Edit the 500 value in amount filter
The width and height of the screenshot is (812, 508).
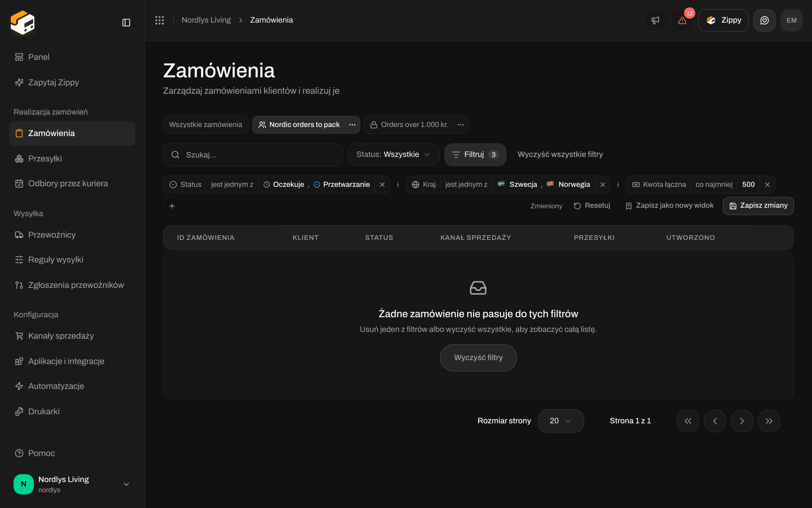click(748, 185)
